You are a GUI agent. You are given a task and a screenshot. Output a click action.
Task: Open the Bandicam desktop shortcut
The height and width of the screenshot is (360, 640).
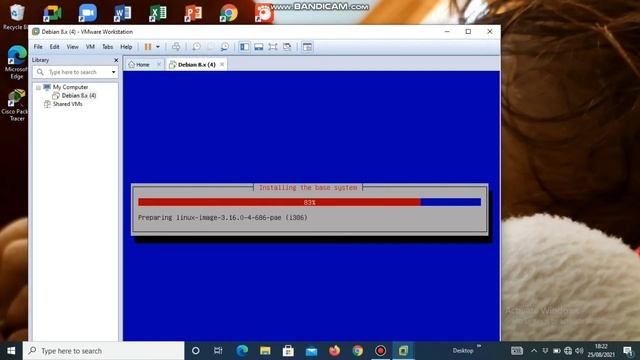(x=264, y=13)
